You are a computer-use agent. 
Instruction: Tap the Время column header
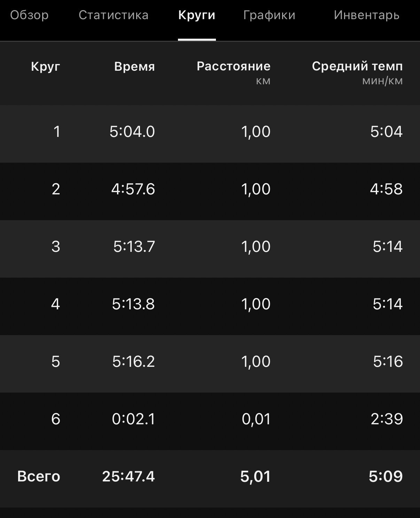(x=134, y=66)
